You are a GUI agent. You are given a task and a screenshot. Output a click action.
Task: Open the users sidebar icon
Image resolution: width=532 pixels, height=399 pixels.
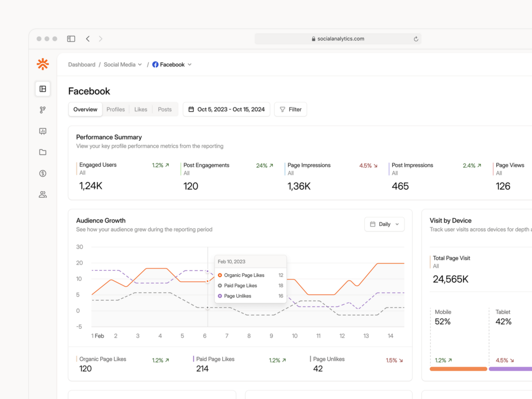(43, 194)
